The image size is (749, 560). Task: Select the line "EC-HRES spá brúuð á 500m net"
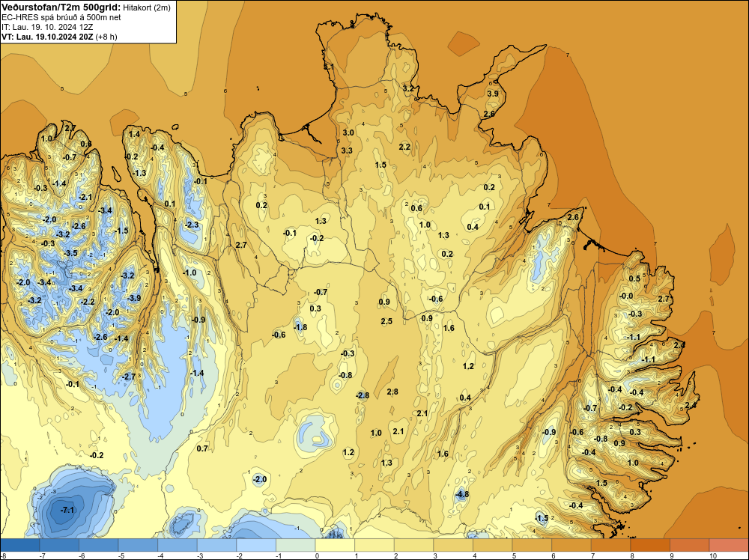[61, 17]
